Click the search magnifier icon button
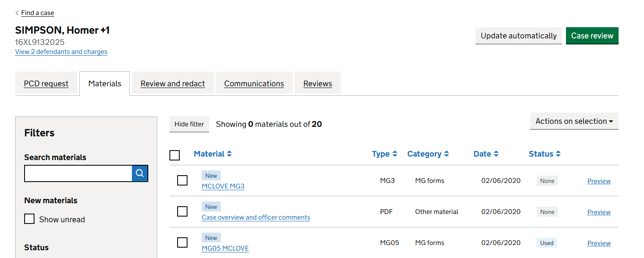The image size is (644, 258). [x=140, y=173]
